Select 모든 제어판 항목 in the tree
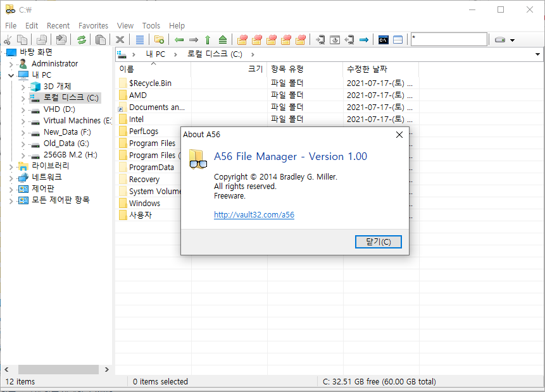Screen dimensions: 545x392 [61, 200]
